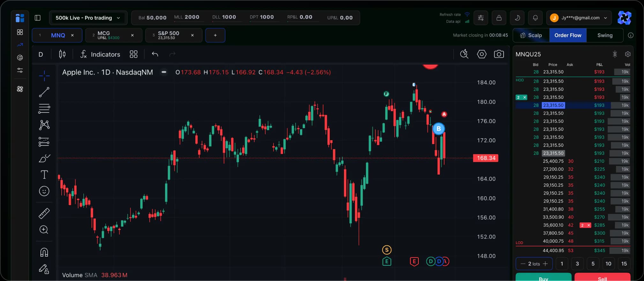Open the emoji sticker tool
Image resolution: width=644 pixels, height=281 pixels.
[44, 191]
